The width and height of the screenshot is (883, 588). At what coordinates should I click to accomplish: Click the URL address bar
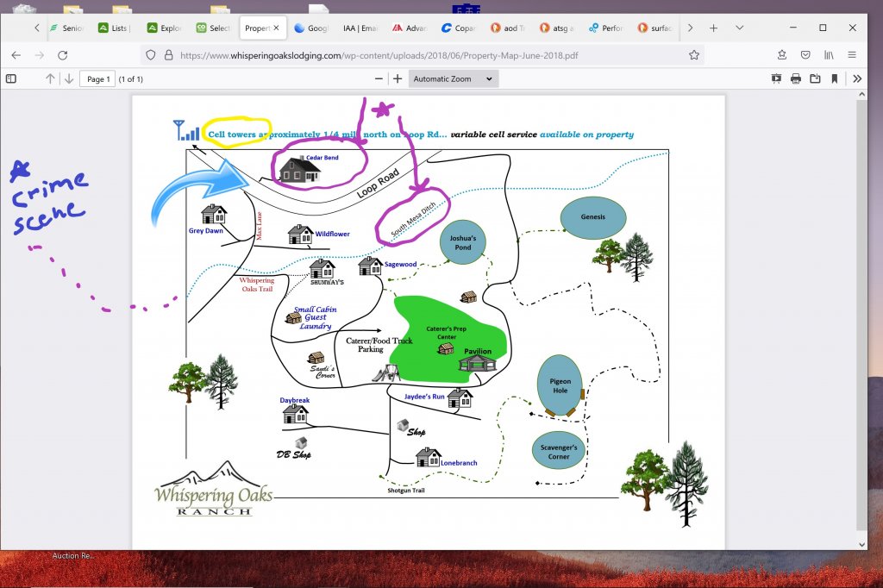click(414, 54)
